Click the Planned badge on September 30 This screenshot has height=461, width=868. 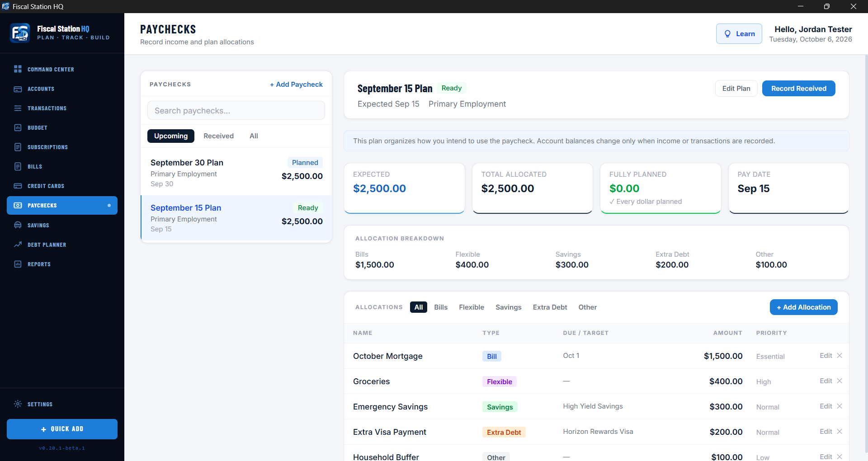305,163
